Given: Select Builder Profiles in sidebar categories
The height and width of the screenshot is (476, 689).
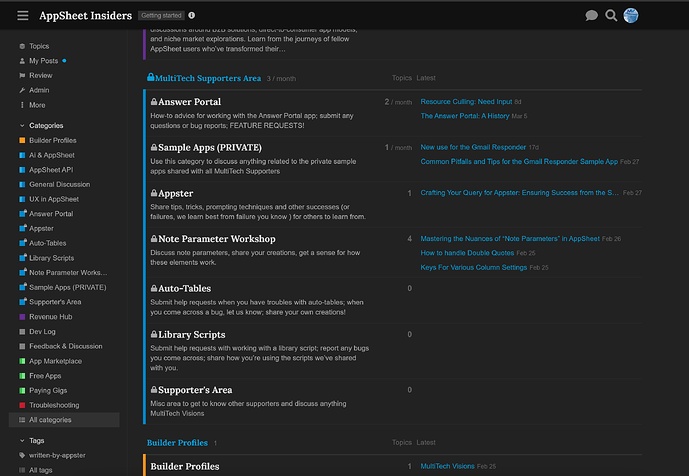Looking at the screenshot, I should click(53, 140).
